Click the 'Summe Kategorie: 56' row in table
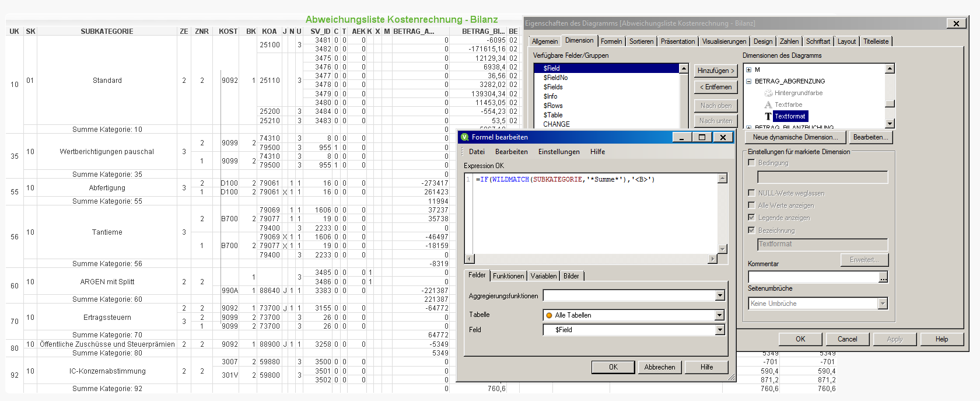 pos(107,264)
